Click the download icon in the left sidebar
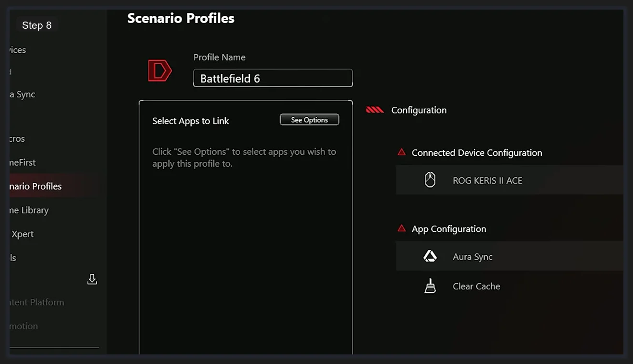633x364 pixels. tap(93, 279)
